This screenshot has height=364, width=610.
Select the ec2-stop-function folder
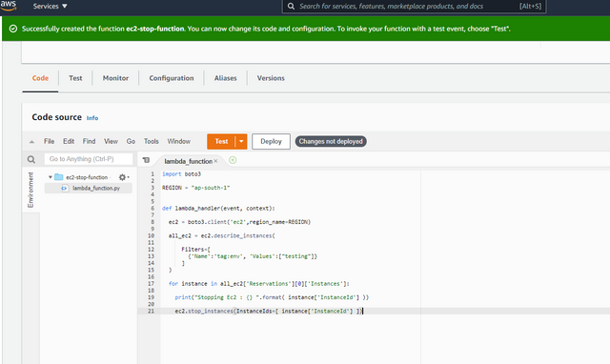87,177
